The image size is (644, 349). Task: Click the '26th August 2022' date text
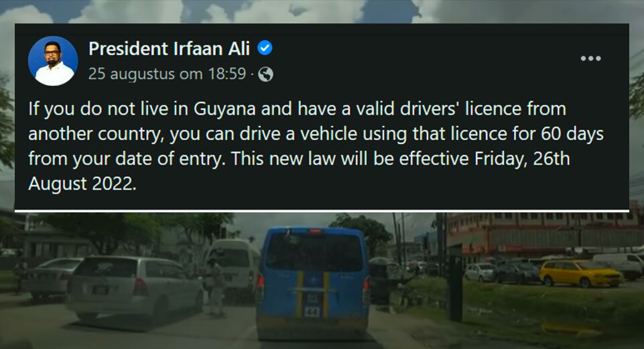tap(299, 171)
